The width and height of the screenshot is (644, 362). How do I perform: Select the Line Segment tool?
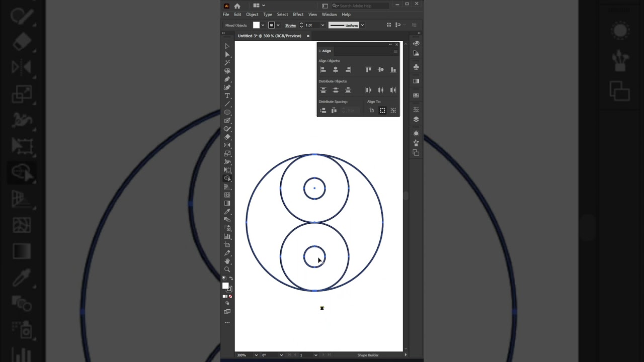click(x=227, y=104)
